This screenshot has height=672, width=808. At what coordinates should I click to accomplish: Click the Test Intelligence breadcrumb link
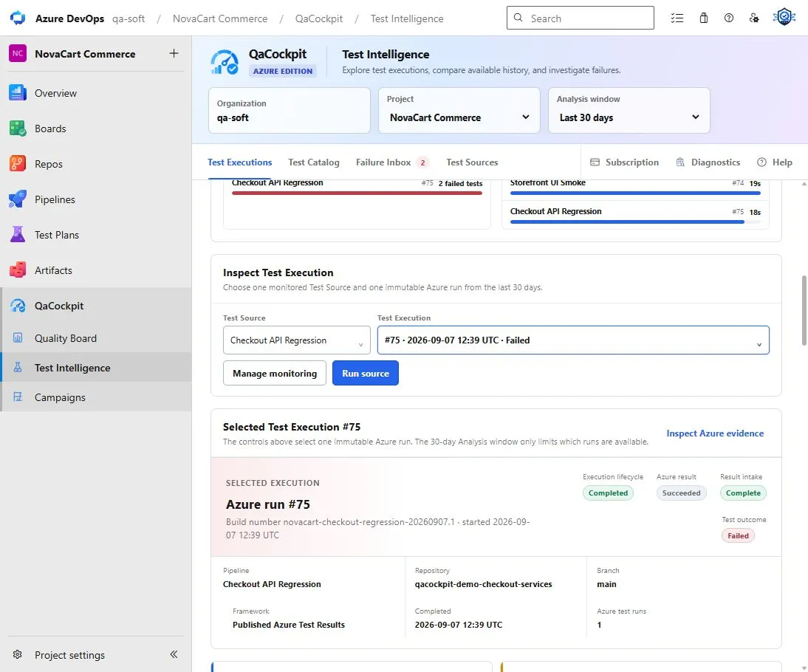tap(406, 18)
